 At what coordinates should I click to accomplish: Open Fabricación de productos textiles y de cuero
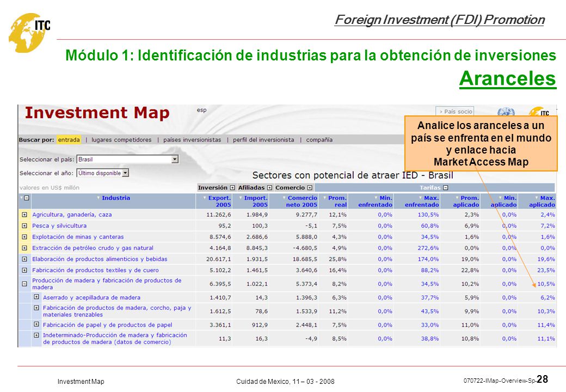click(x=95, y=271)
